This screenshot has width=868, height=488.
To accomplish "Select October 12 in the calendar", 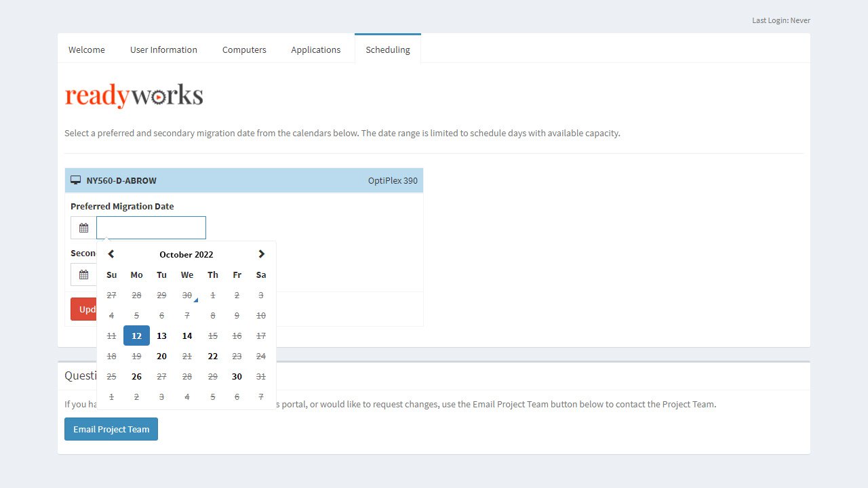I will 136,335.
